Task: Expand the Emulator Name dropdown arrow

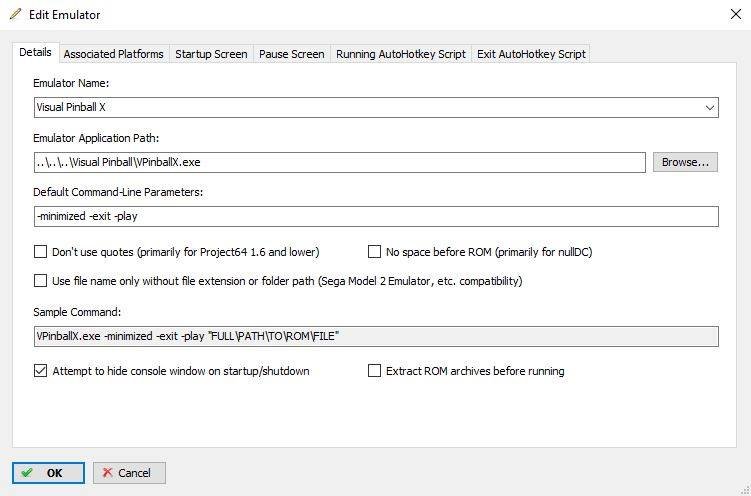Action: 710,108
